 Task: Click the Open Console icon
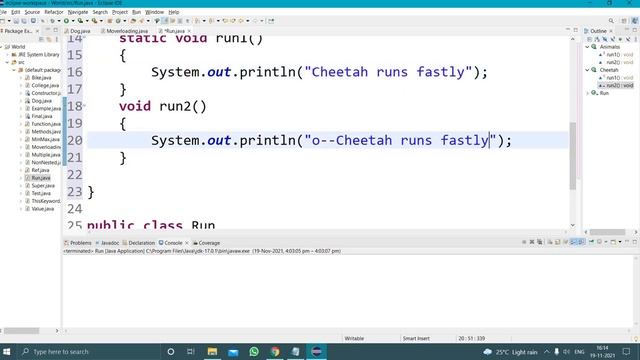point(613,242)
